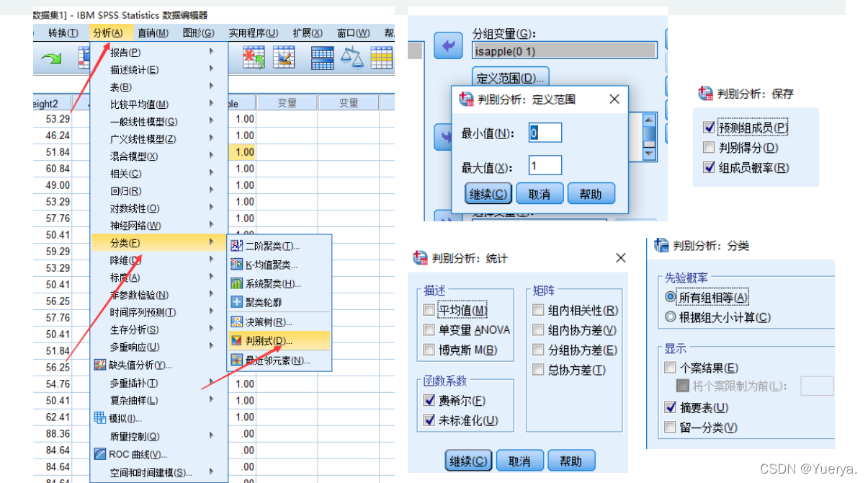Click the 缺失值分析 menu icon

[101, 365]
